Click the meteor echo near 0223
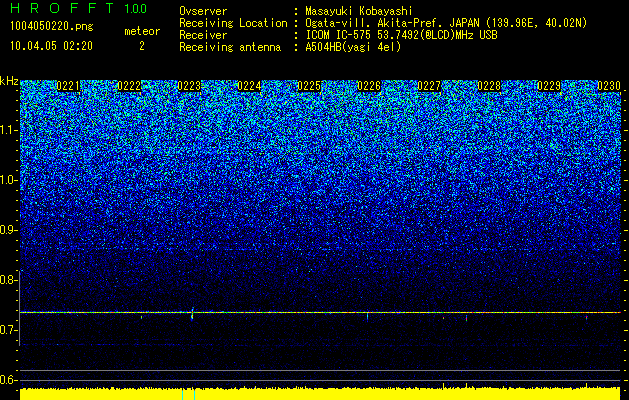629x400 pixels. (192, 314)
